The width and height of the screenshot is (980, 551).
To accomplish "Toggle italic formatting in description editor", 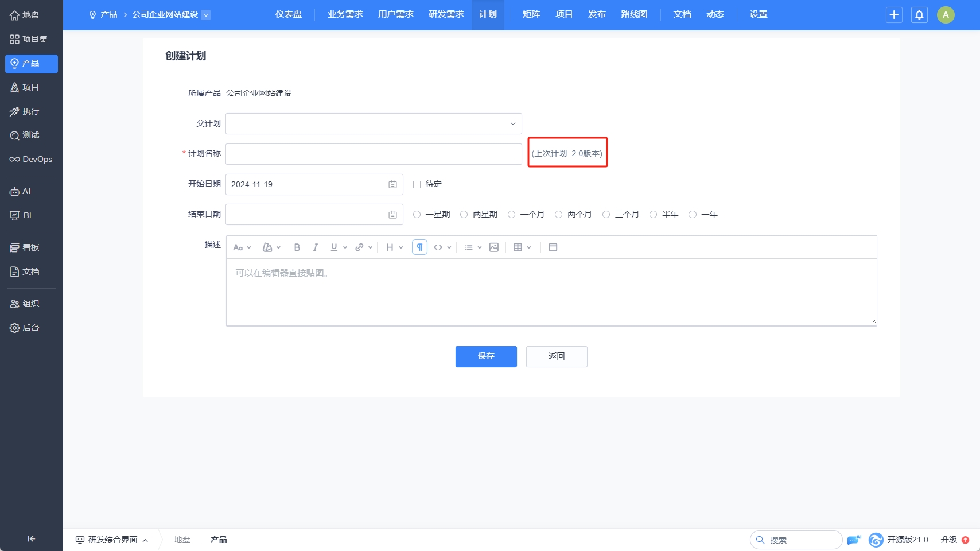I will pos(315,247).
